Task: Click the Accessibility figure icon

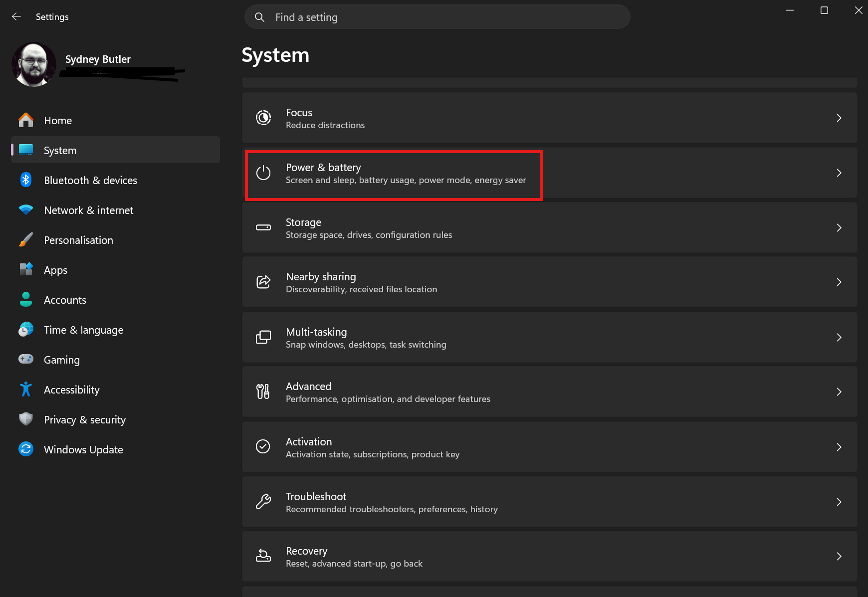Action: 26,390
